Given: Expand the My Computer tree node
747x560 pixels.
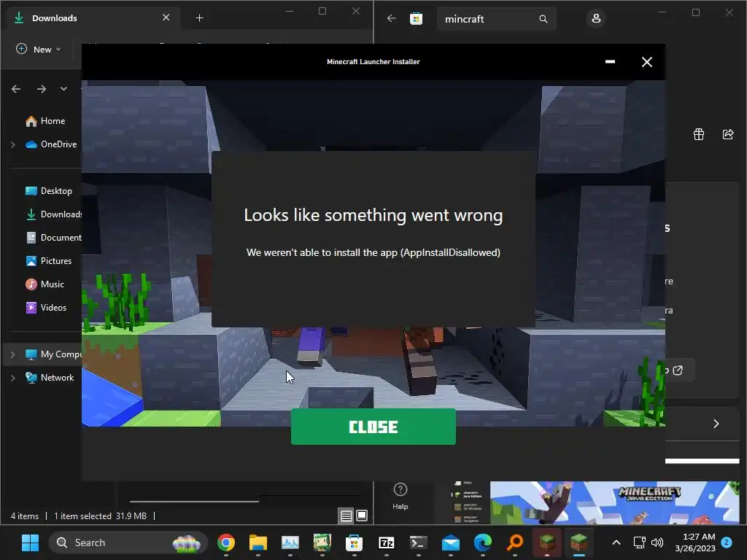Looking at the screenshot, I should [x=13, y=354].
